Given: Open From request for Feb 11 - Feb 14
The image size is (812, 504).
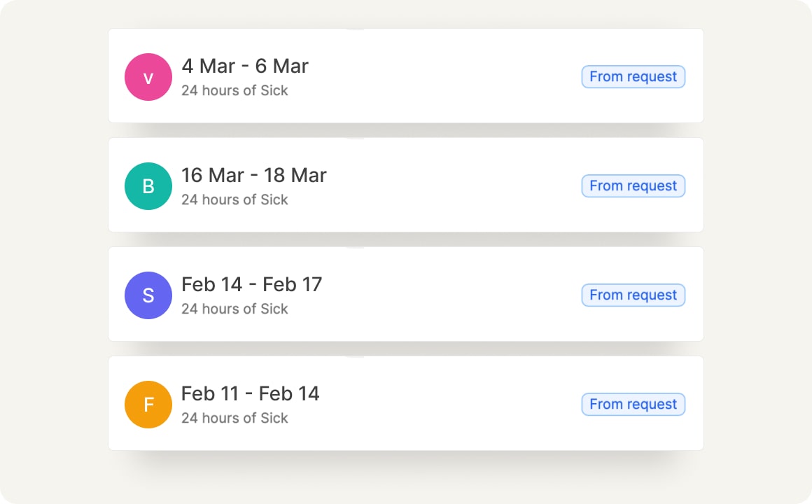Looking at the screenshot, I should 633,404.
